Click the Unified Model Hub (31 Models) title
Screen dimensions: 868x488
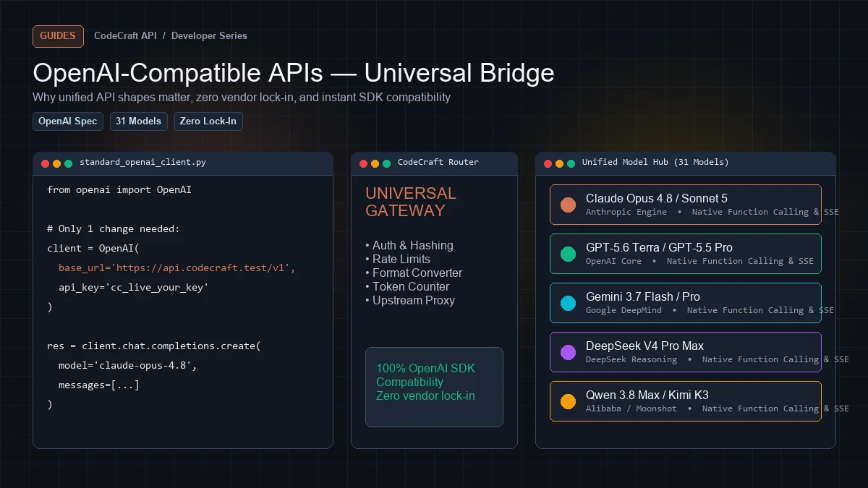655,163
